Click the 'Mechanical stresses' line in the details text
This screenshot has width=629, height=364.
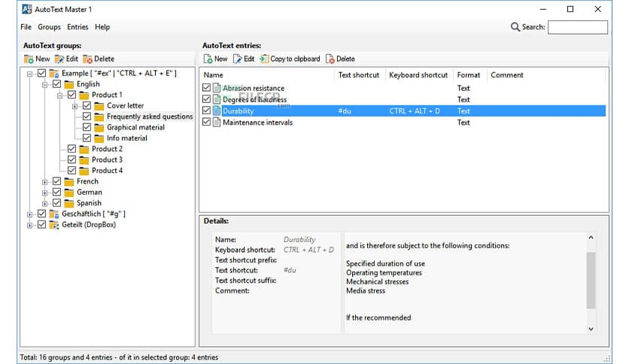pos(378,282)
